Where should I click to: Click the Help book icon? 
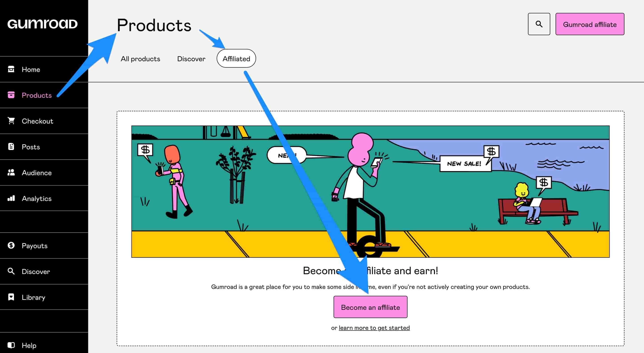click(11, 345)
